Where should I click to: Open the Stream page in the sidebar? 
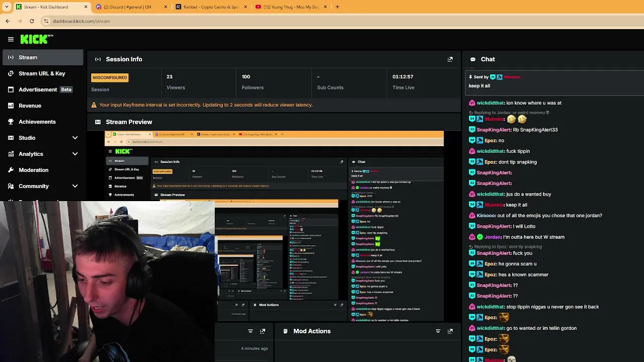click(x=42, y=57)
